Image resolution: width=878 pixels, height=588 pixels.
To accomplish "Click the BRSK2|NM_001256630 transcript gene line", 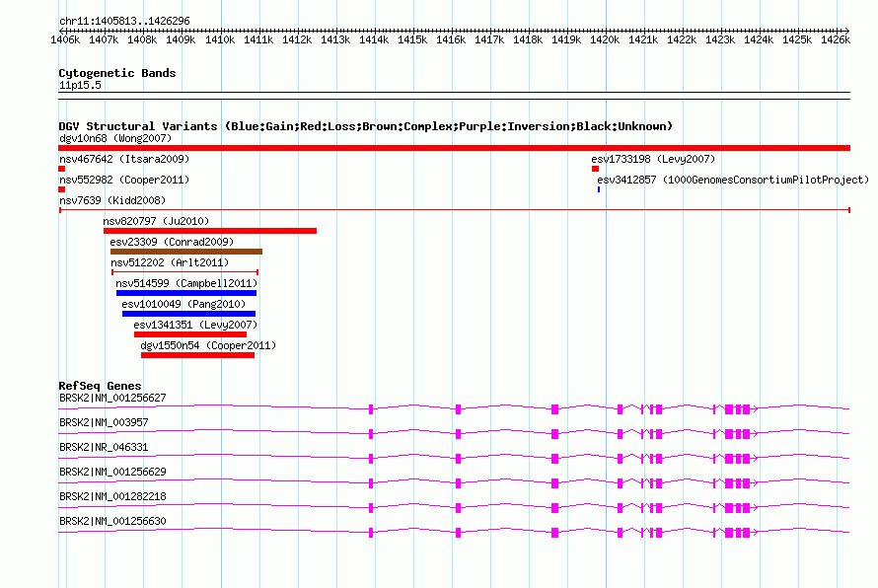I will click(x=454, y=532).
